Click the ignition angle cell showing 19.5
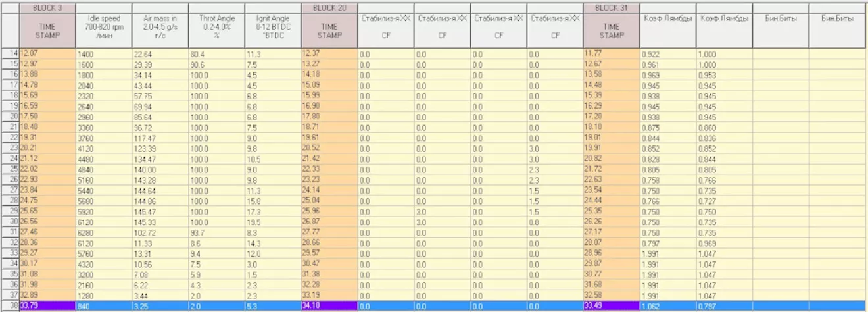Screen dimensions: 868x312 [273, 221]
